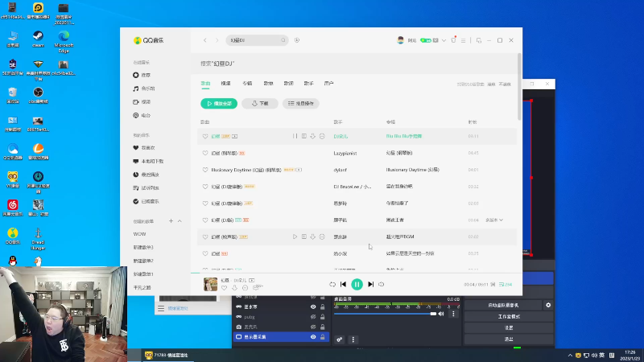Like the DJ BruceLee song row
This screenshot has width=644, height=362.
click(x=205, y=187)
